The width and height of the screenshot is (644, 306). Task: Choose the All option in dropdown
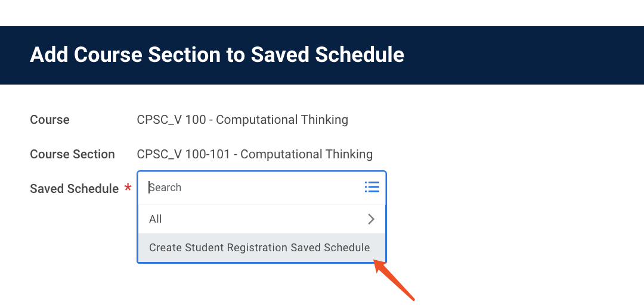[x=156, y=219]
